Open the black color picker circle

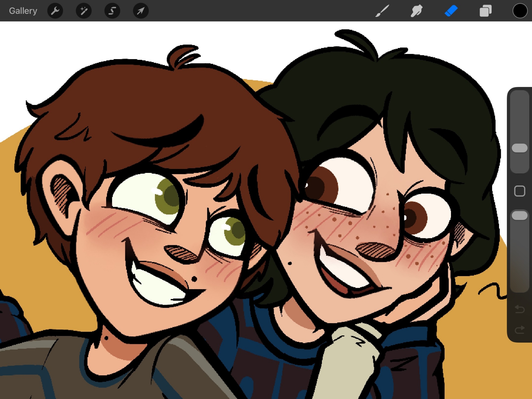point(520,11)
